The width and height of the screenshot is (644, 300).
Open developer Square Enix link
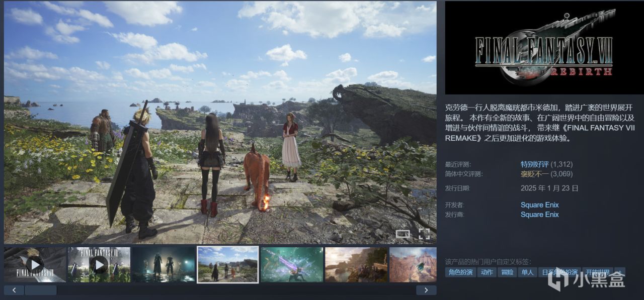click(x=540, y=205)
